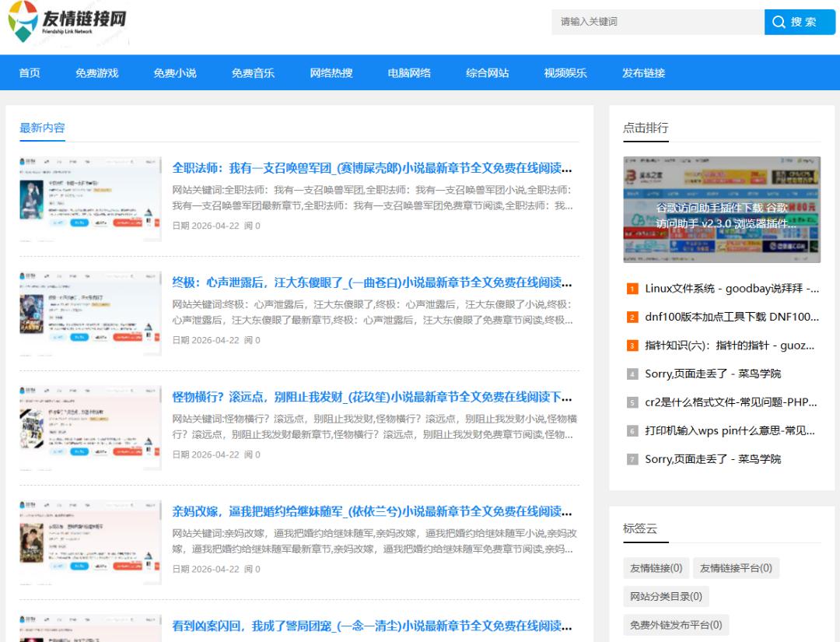The width and height of the screenshot is (840, 642).
Task: Open the 免费音乐 category
Action: (x=253, y=73)
